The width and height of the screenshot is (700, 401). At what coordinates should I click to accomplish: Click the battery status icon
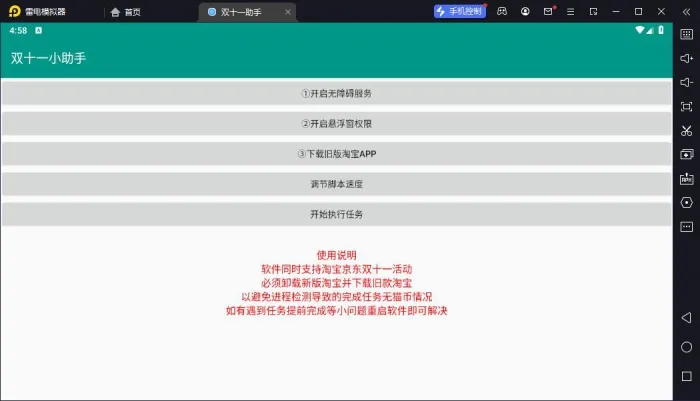661,30
